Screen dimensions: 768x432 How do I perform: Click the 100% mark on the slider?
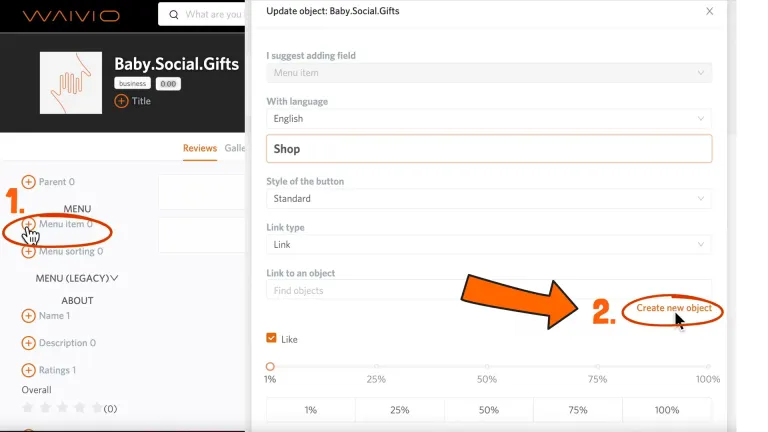pos(708,366)
